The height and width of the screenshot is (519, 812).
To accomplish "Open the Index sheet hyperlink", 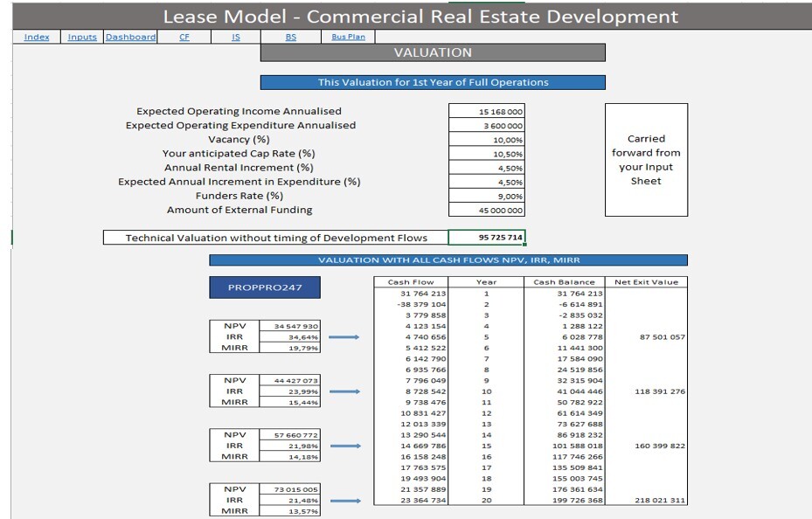I will [37, 37].
